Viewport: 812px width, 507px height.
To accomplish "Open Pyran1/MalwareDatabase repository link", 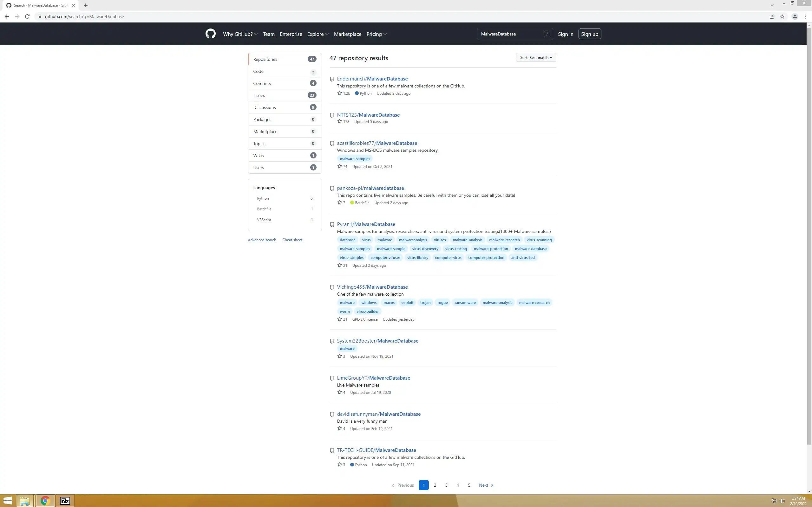I will pos(366,224).
